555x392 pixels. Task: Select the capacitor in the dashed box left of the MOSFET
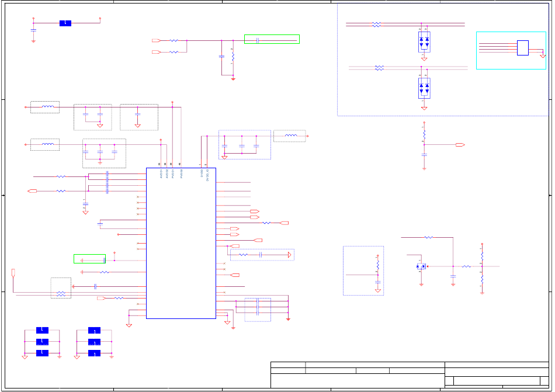coord(377,282)
